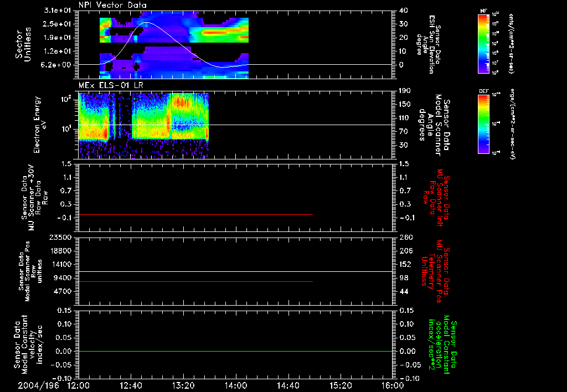
Task: Click the NF rainbow color bar
Action: tap(484, 44)
